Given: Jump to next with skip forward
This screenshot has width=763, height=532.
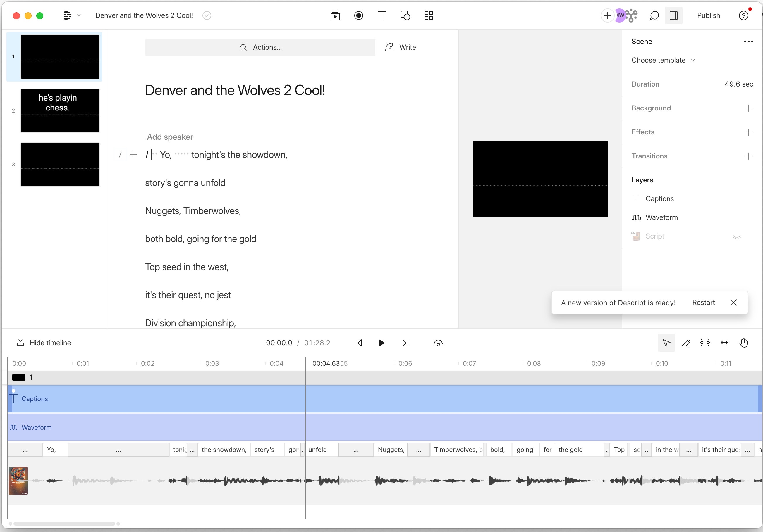Looking at the screenshot, I should [x=405, y=343].
